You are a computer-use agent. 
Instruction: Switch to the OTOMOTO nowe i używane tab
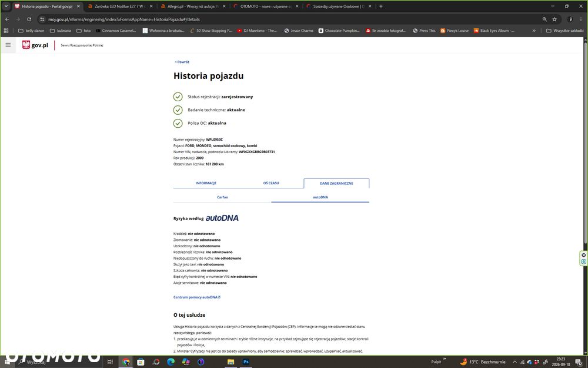point(262,6)
